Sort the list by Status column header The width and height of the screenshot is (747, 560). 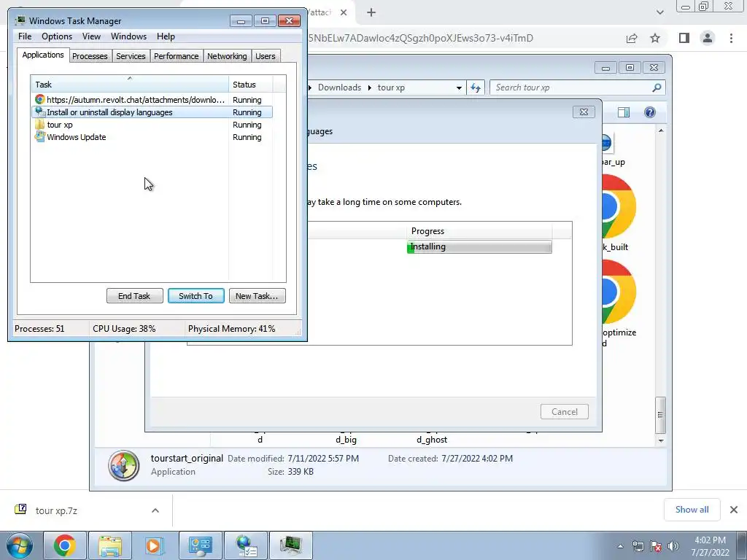251,85
